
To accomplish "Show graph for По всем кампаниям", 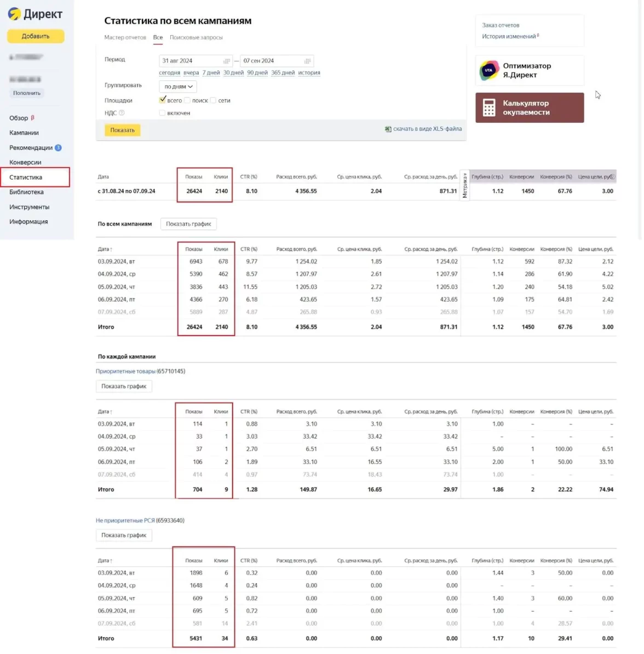I will tap(188, 224).
